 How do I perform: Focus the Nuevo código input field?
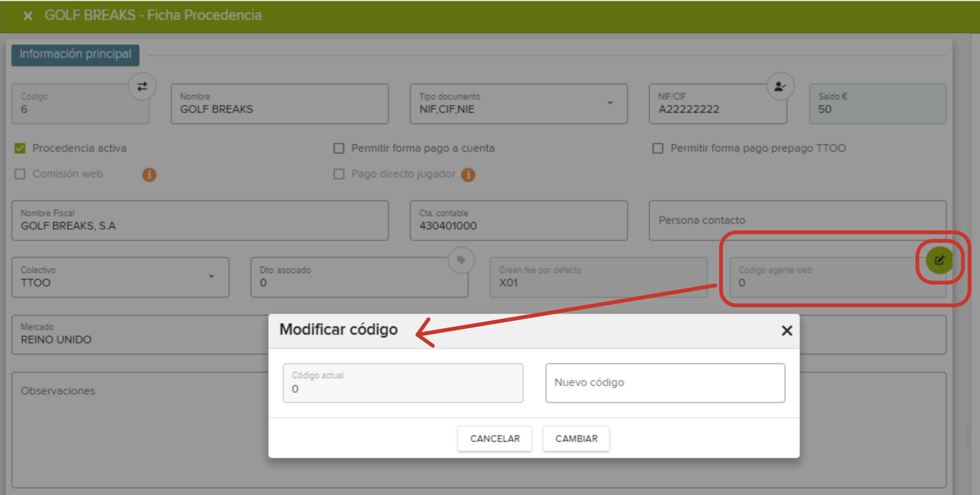(x=665, y=383)
